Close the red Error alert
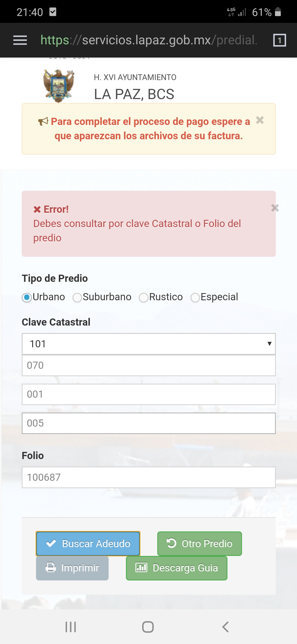 (x=275, y=208)
